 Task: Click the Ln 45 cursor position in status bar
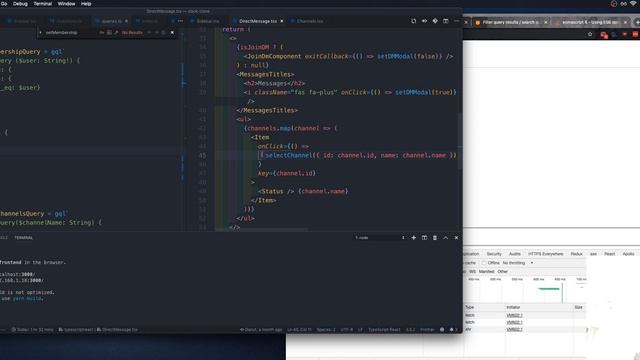(299, 330)
